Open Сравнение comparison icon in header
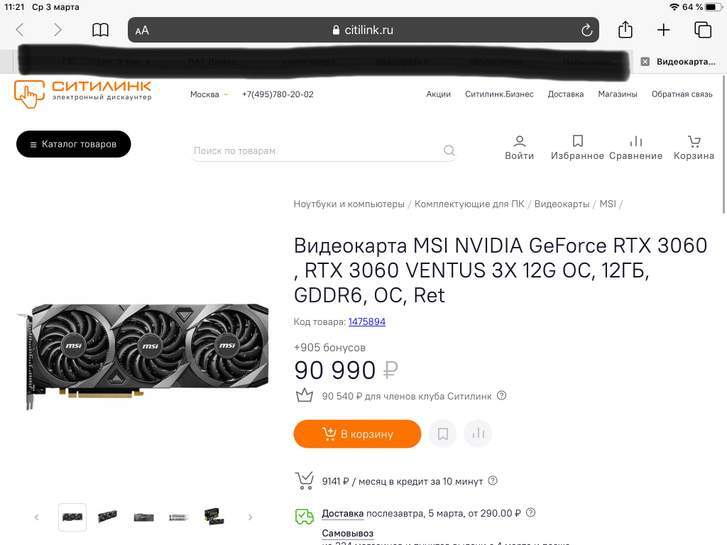Viewport: 727px width, 545px height. (636, 148)
